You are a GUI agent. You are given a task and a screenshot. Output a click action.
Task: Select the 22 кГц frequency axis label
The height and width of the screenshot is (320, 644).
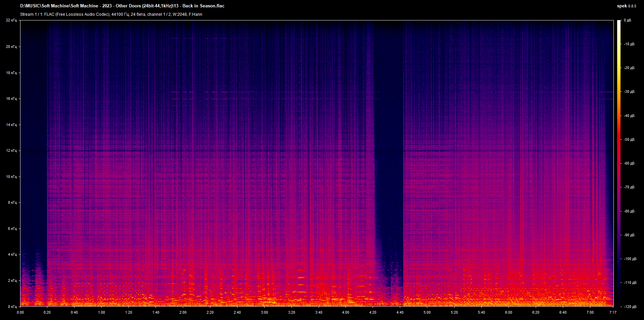(x=12, y=20)
